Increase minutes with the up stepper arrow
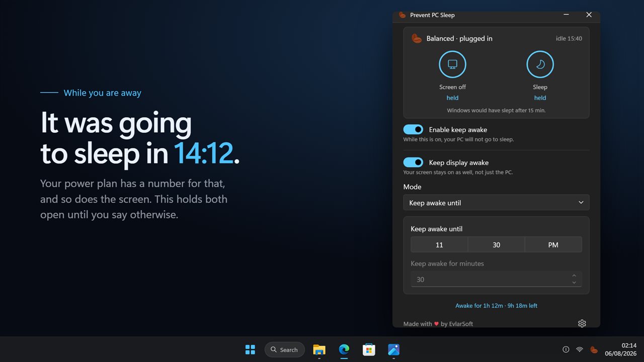The image size is (644, 362). [x=574, y=276]
